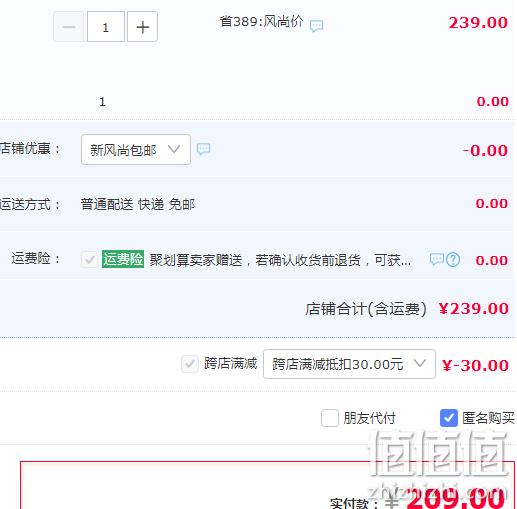Click the green 运费险 badge
Viewport: 517px width, 509px height.
coord(123,259)
